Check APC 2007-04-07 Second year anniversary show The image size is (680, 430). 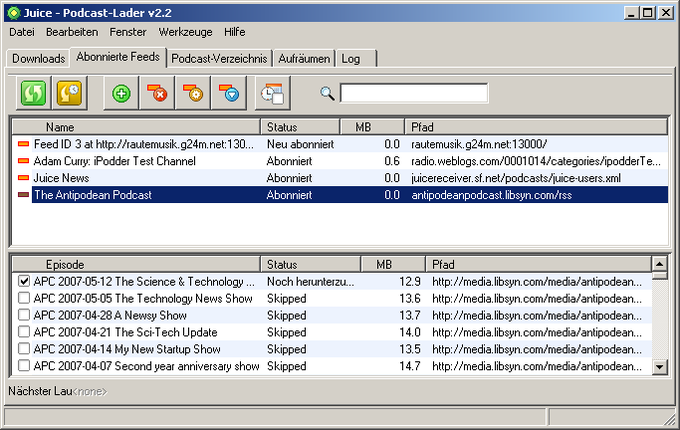tap(24, 366)
